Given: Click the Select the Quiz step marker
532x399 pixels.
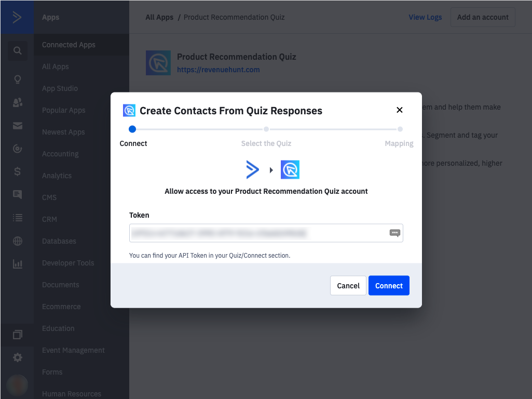Looking at the screenshot, I should [x=266, y=129].
